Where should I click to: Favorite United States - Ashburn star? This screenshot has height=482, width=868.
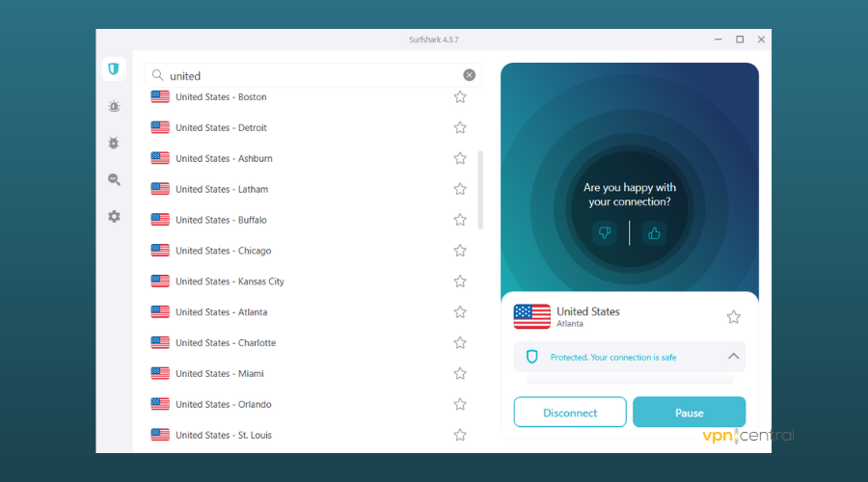tap(460, 158)
